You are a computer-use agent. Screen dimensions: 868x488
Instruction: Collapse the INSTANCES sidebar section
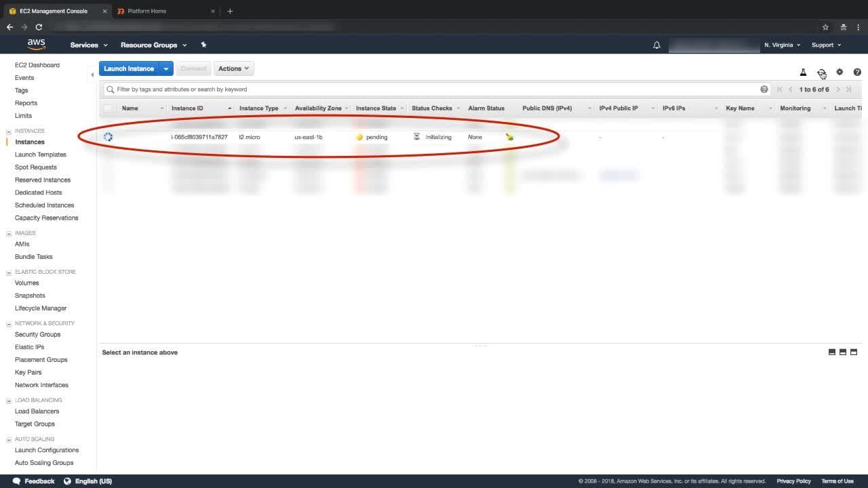click(9, 131)
